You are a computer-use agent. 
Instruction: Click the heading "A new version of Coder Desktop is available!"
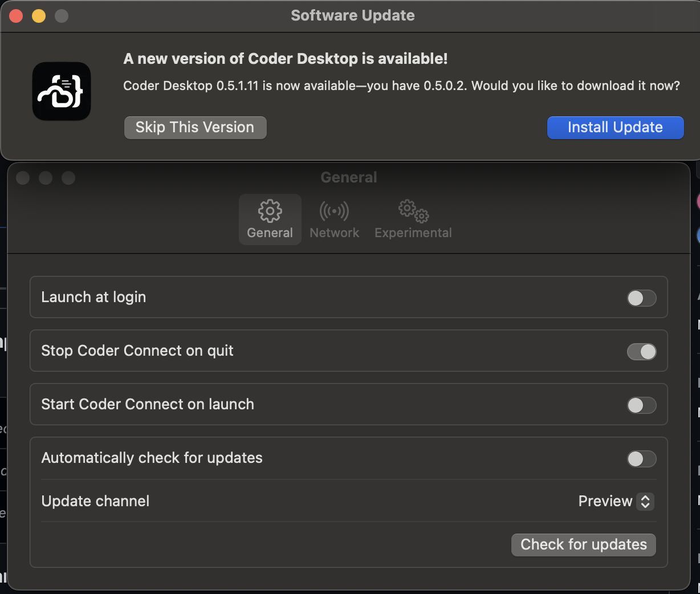(x=286, y=59)
